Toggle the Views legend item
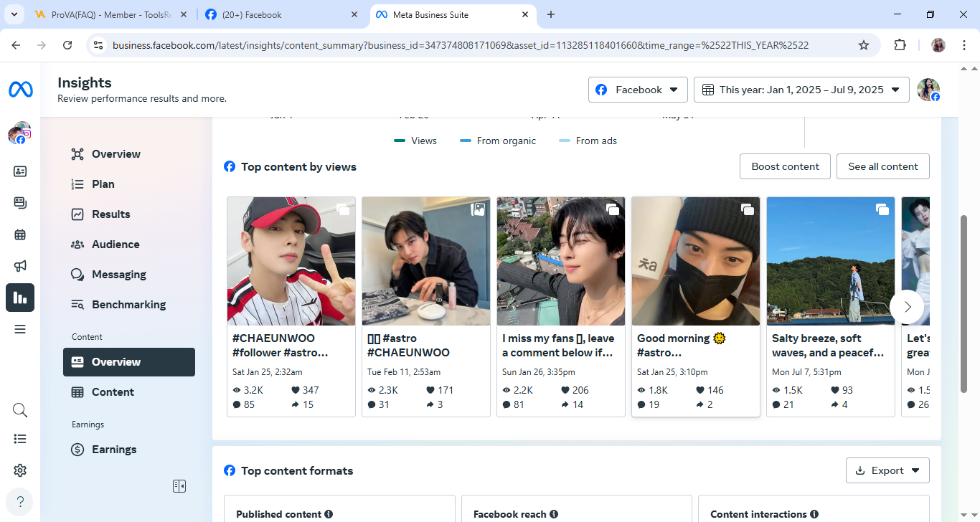The height and width of the screenshot is (522, 980). 415,141
